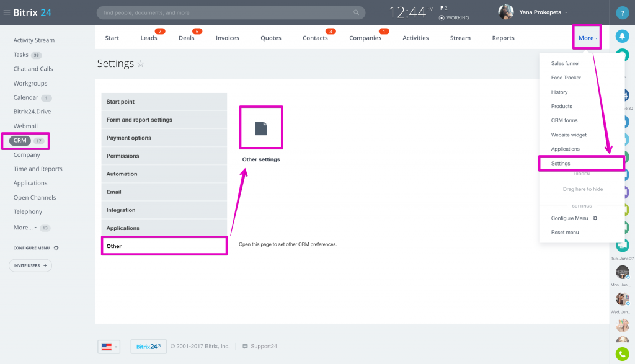Select Face Tracker menu entry
Viewport: 635px width, 364px height.
(x=566, y=78)
